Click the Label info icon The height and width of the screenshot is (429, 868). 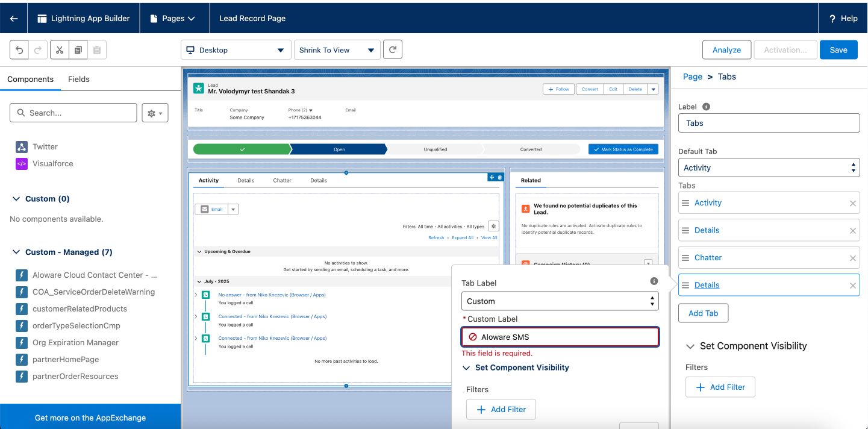click(706, 107)
